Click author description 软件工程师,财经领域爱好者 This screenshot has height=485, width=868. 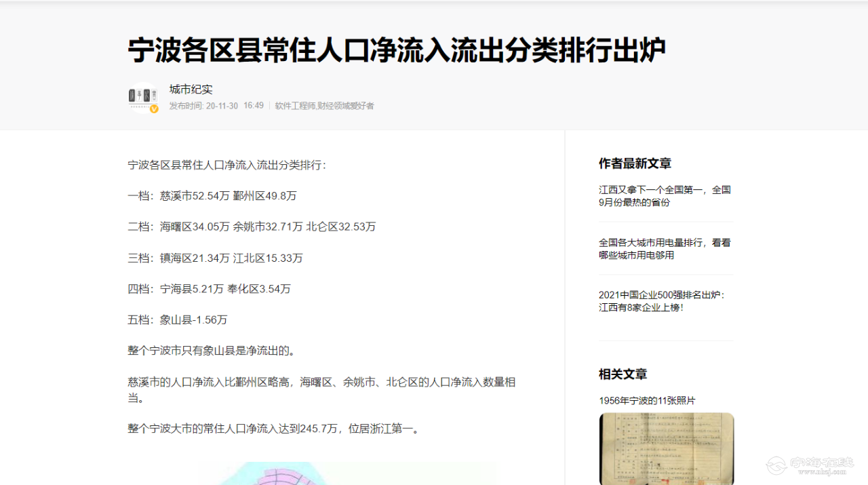324,106
